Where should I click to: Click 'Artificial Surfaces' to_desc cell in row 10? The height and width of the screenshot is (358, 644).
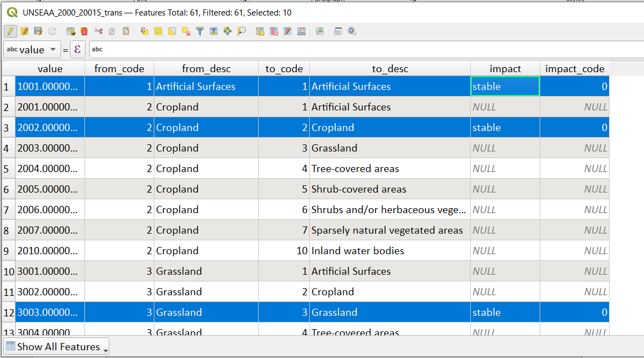click(x=390, y=271)
